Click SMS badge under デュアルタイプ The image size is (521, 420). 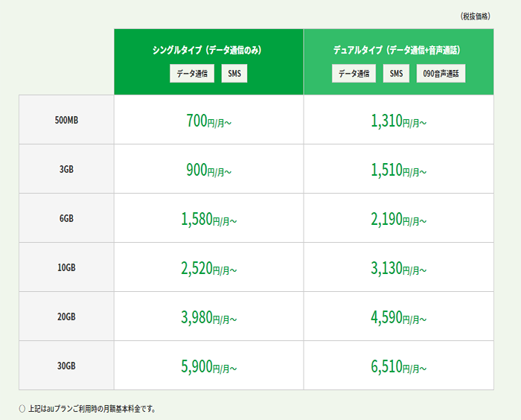pos(396,74)
